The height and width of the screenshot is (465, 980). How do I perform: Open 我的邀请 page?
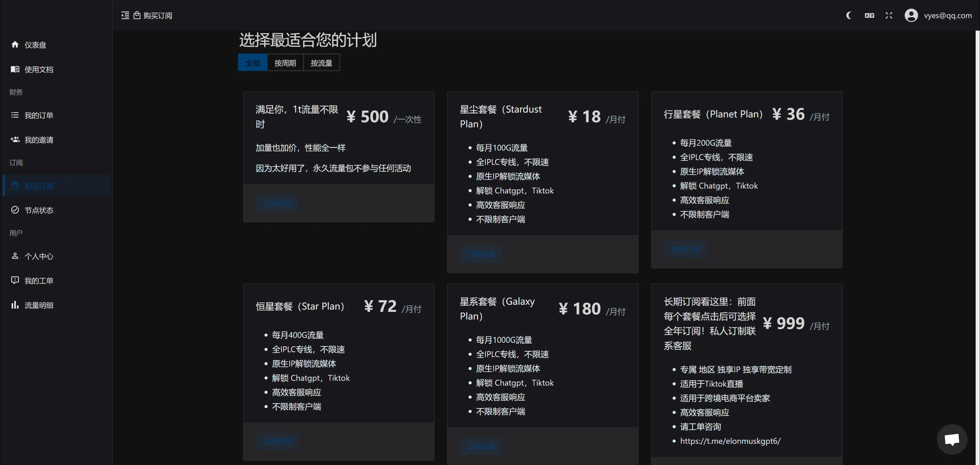[56, 140]
